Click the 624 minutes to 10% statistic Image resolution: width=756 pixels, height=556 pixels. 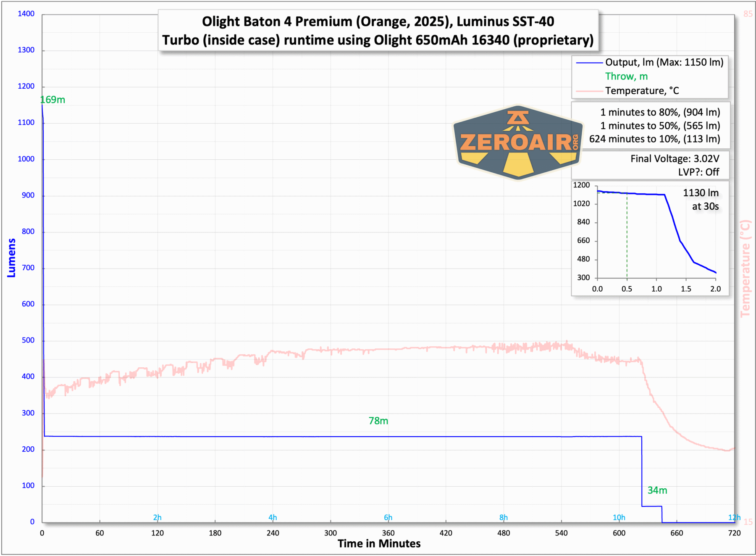[x=654, y=139]
